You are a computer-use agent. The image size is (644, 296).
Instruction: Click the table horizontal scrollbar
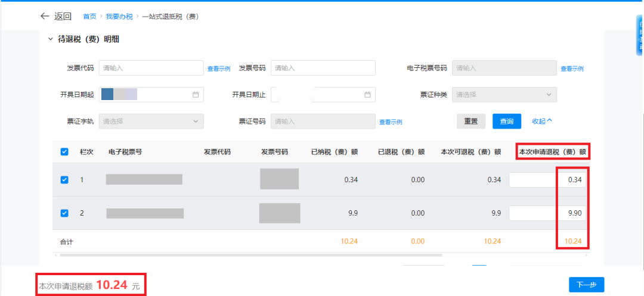click(250, 255)
